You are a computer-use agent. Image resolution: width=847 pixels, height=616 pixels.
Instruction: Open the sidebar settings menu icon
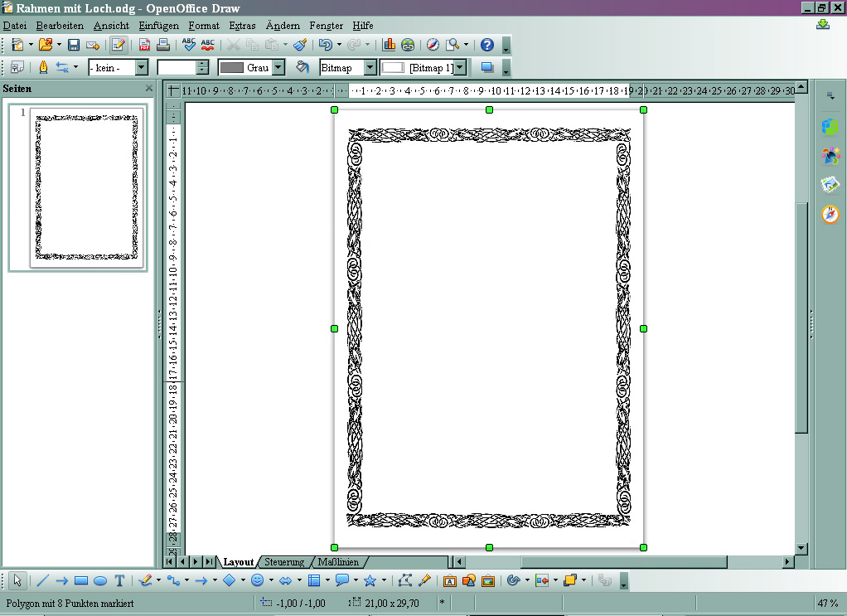pos(830,95)
